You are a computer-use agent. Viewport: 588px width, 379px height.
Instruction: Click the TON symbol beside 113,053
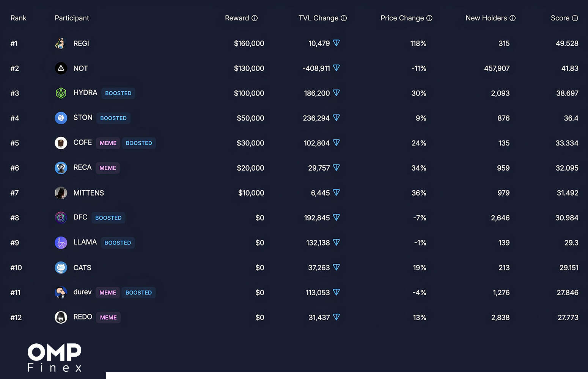(x=336, y=292)
